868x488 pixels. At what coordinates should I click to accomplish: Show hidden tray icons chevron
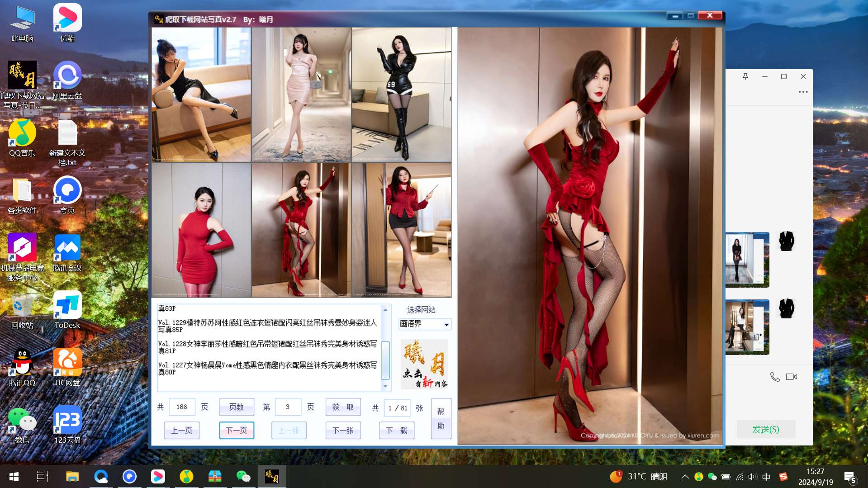(x=685, y=477)
